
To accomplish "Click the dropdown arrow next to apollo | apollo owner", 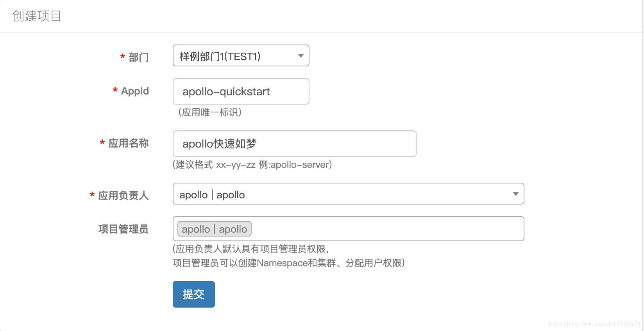I will click(x=515, y=194).
